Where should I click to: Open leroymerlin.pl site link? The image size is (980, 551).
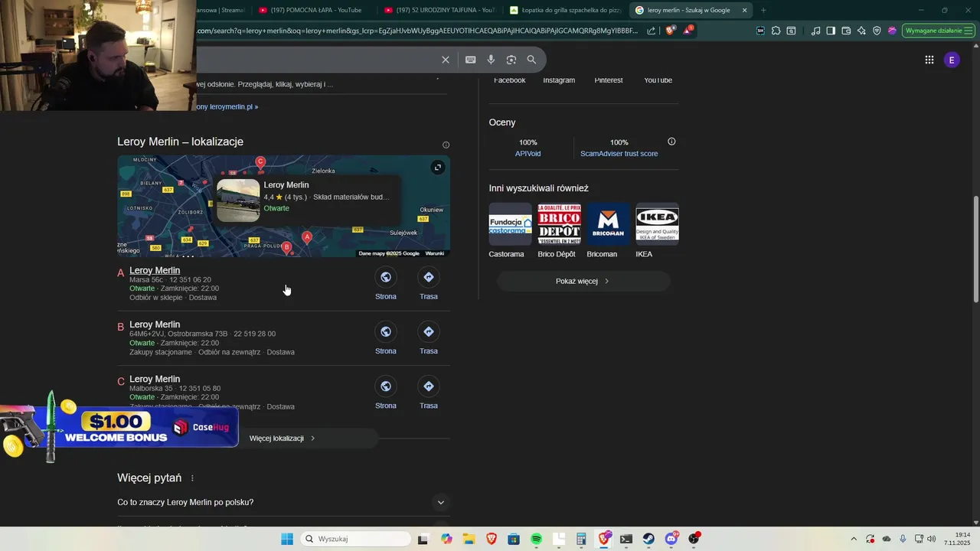227,106
